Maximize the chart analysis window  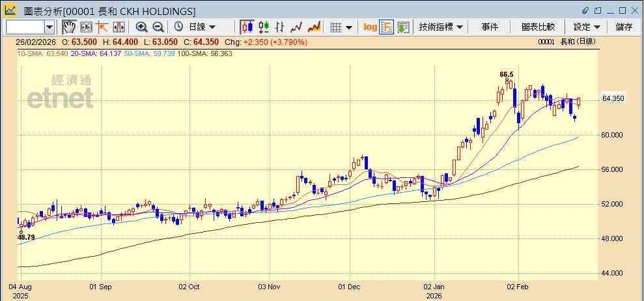click(623, 10)
